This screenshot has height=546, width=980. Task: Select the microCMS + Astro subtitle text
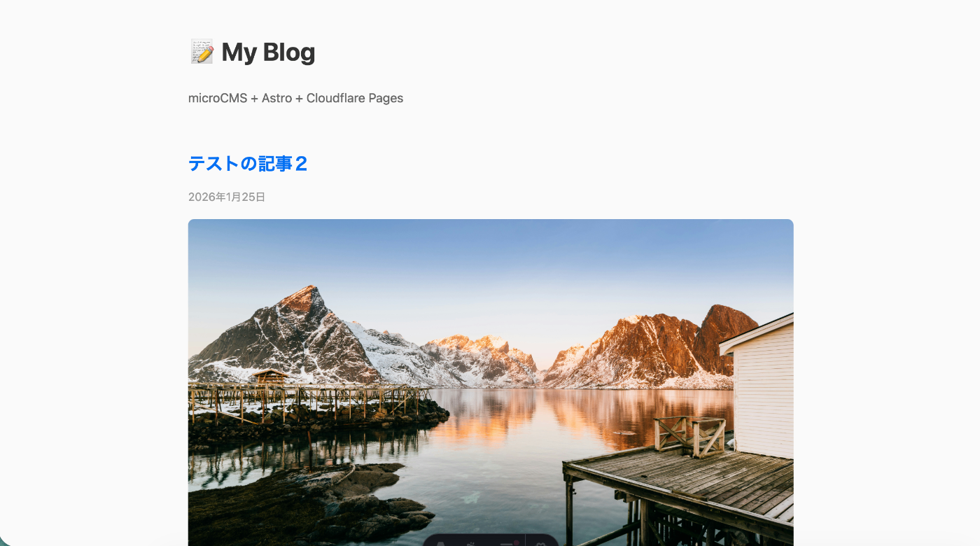[295, 98]
